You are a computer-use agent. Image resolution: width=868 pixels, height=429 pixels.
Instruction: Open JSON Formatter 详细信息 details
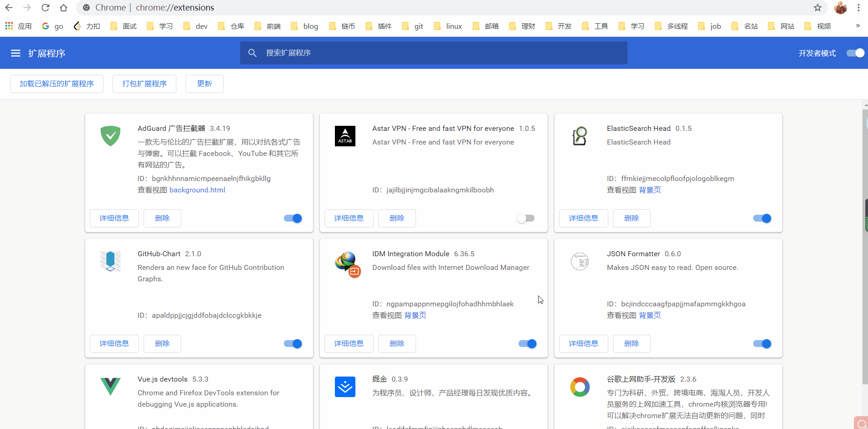click(584, 344)
